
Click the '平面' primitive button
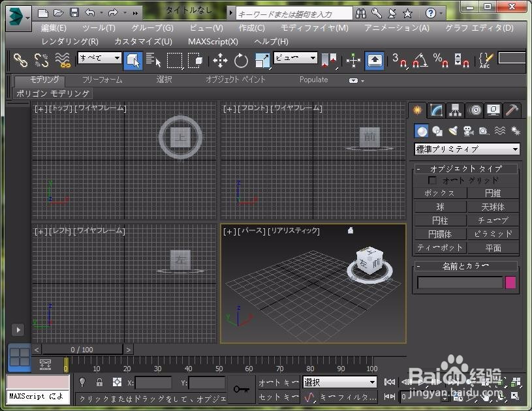click(493, 247)
